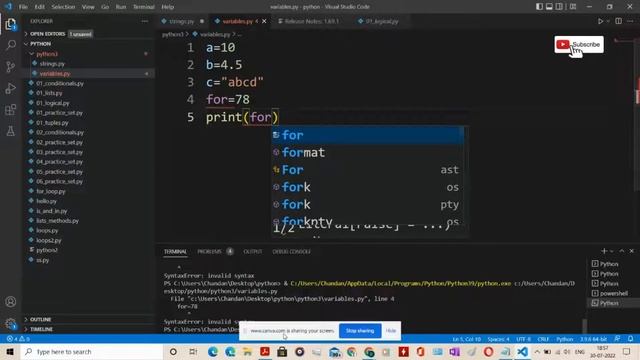Open for_loop.py in the explorer
This screenshot has height=360, width=640.
click(x=51, y=191)
